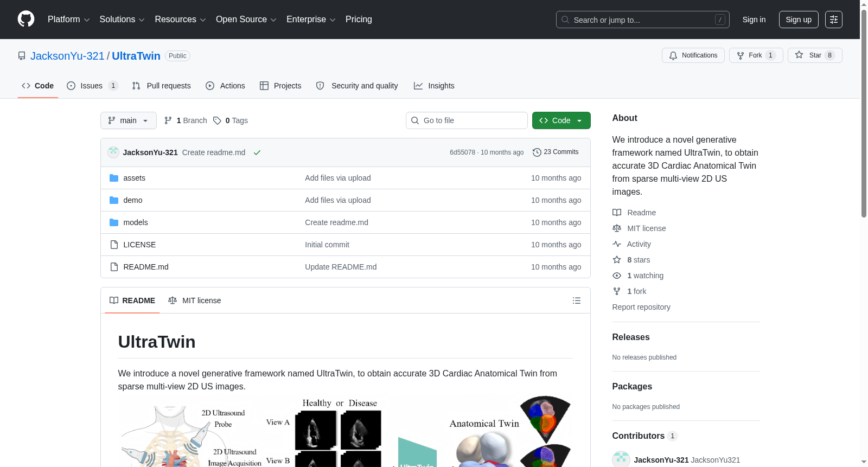Expand the Platform menu

(68, 20)
